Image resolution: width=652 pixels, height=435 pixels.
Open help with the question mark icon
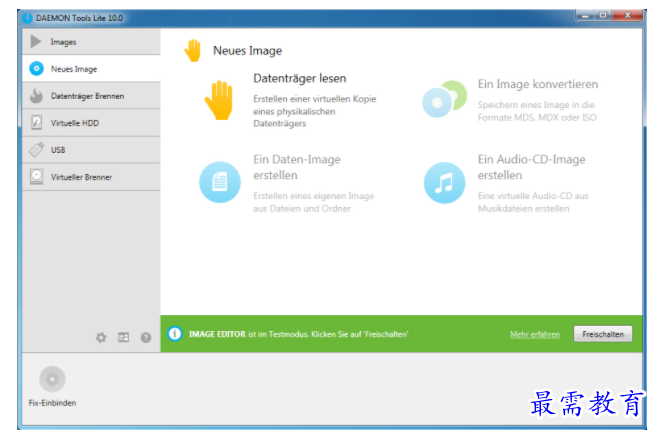pyautogui.click(x=146, y=337)
